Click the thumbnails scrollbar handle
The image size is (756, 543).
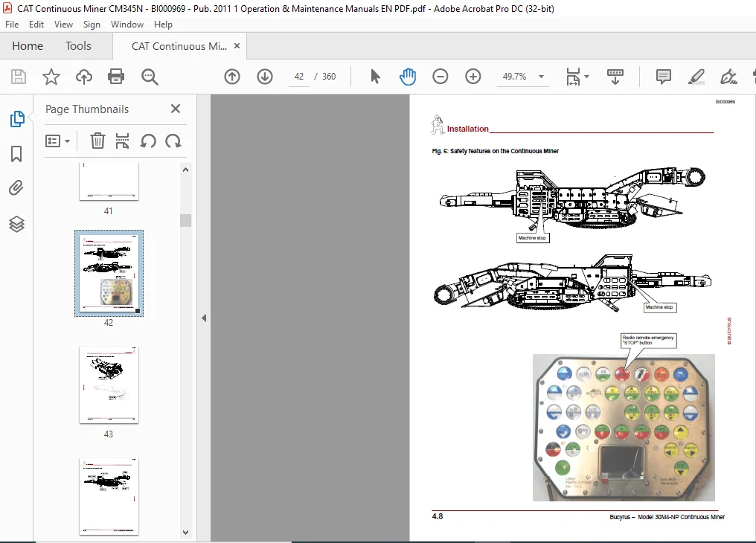pos(185,220)
